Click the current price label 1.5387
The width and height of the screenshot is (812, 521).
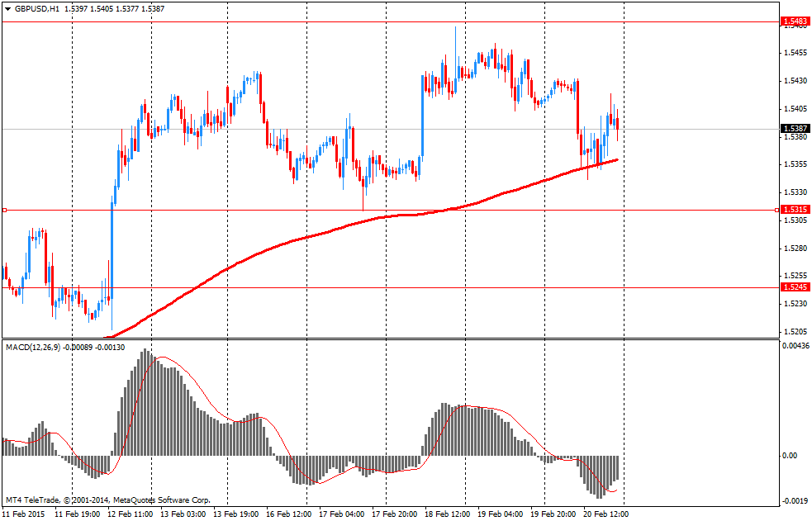tap(795, 128)
